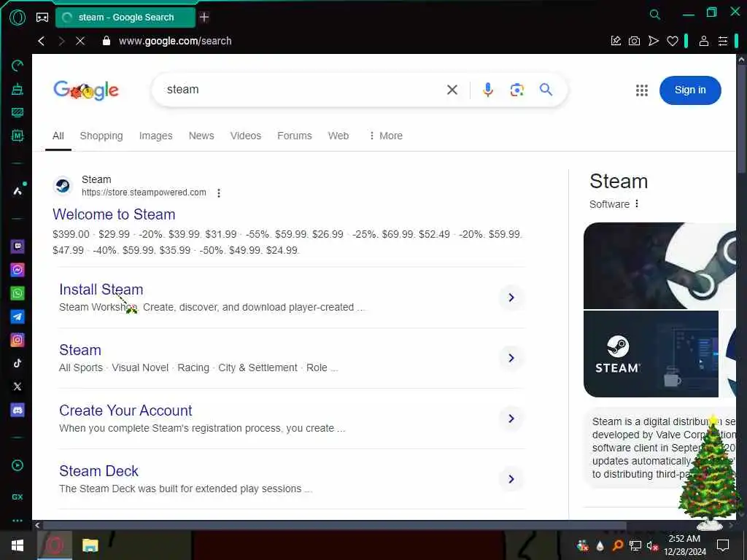The height and width of the screenshot is (560, 747).
Task: Click the Google holiday doodle logo
Action: point(86,90)
